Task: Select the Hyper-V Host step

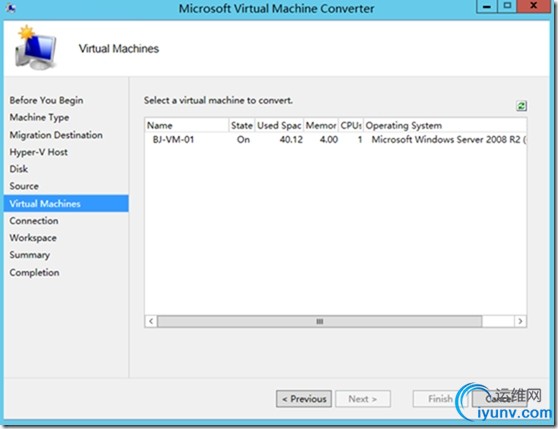Action: (x=38, y=152)
